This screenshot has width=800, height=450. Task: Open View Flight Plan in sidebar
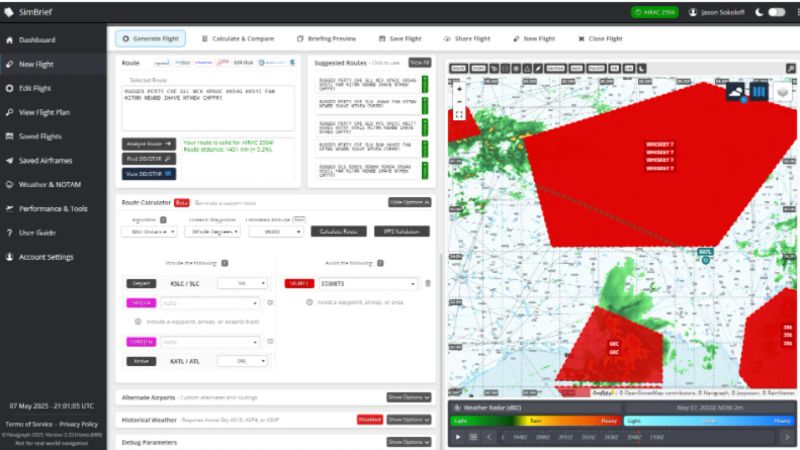click(44, 112)
